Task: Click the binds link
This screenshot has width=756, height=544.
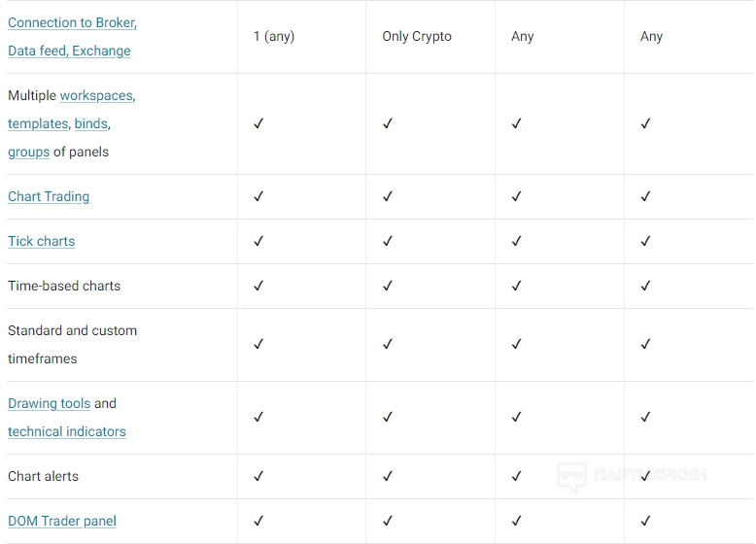Action: click(91, 123)
